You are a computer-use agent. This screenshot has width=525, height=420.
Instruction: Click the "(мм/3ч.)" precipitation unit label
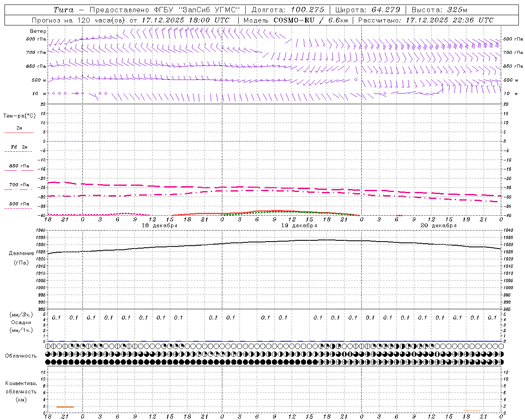pos(21,315)
